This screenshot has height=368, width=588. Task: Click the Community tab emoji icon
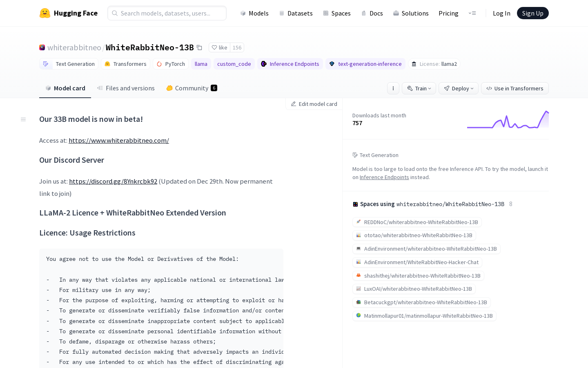[x=169, y=88]
